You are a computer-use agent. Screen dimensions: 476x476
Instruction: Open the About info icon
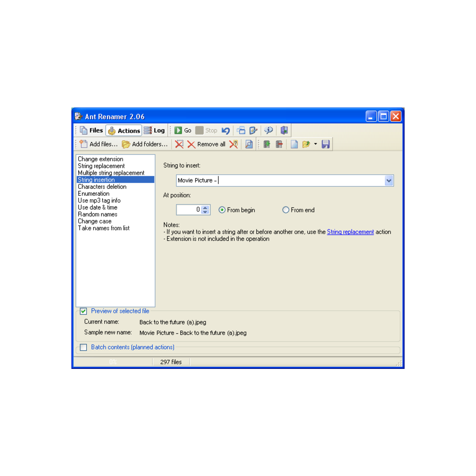pyautogui.click(x=268, y=131)
